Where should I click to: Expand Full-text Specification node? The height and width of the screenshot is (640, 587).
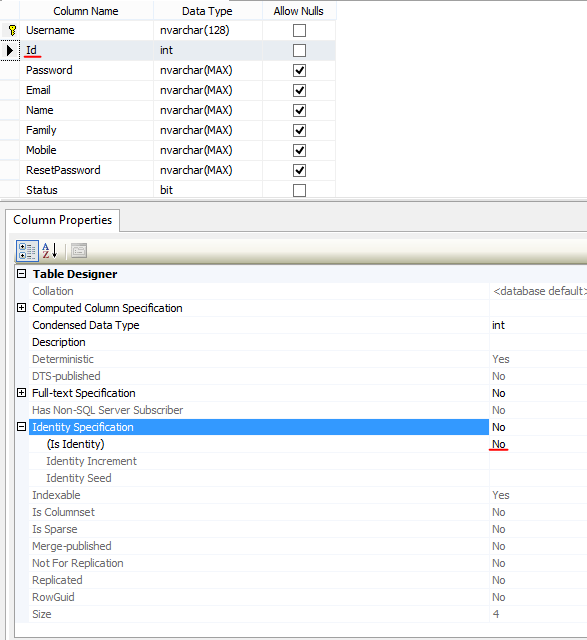(x=22, y=393)
